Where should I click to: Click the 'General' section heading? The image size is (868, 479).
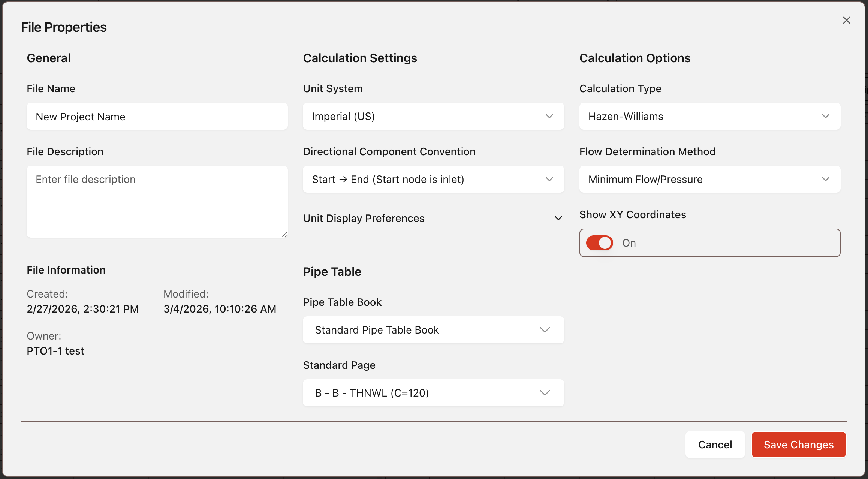(x=49, y=58)
